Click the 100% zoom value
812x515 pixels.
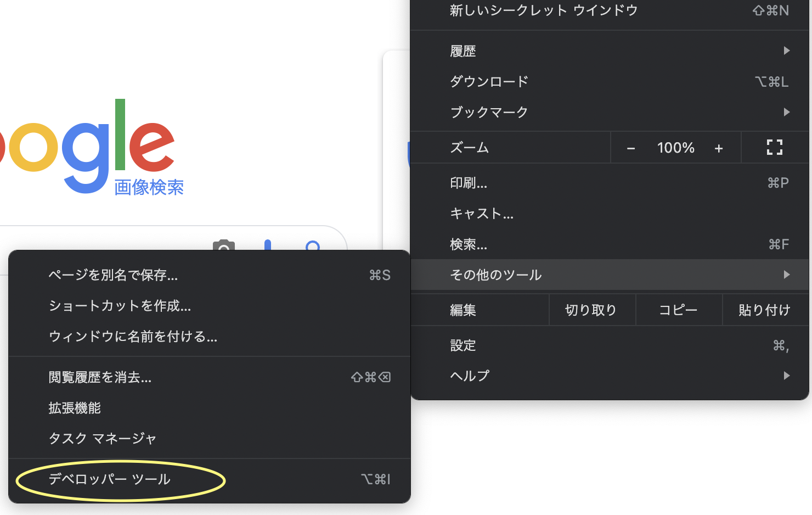tap(675, 148)
